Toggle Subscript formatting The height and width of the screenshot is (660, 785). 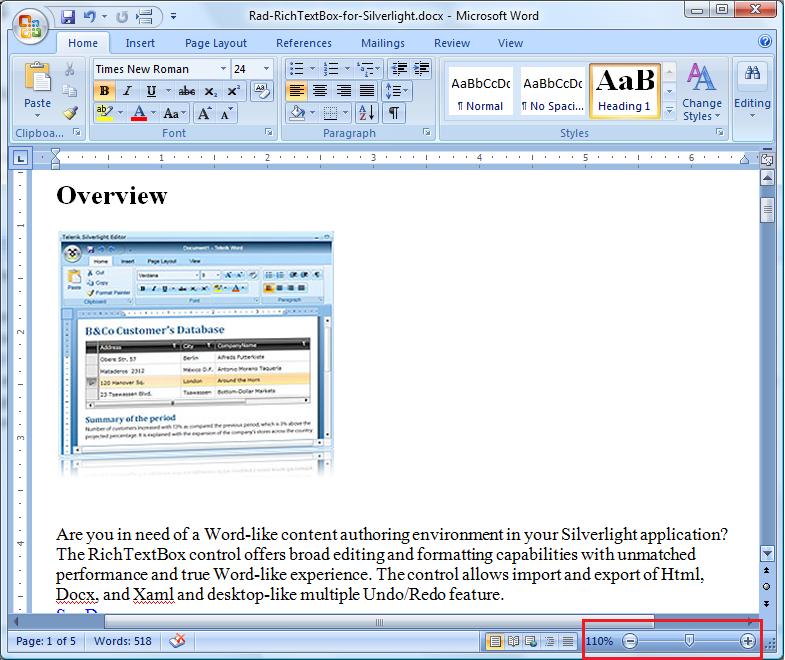pyautogui.click(x=210, y=91)
